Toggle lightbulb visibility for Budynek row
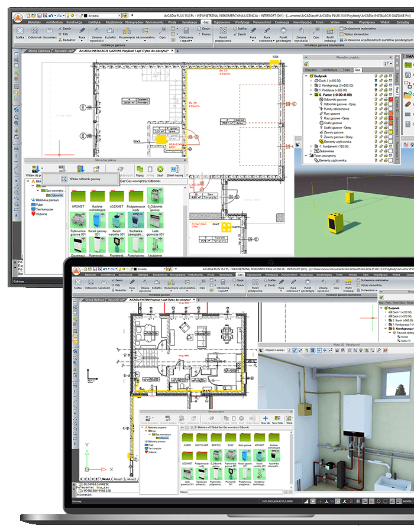 pyautogui.click(x=376, y=76)
